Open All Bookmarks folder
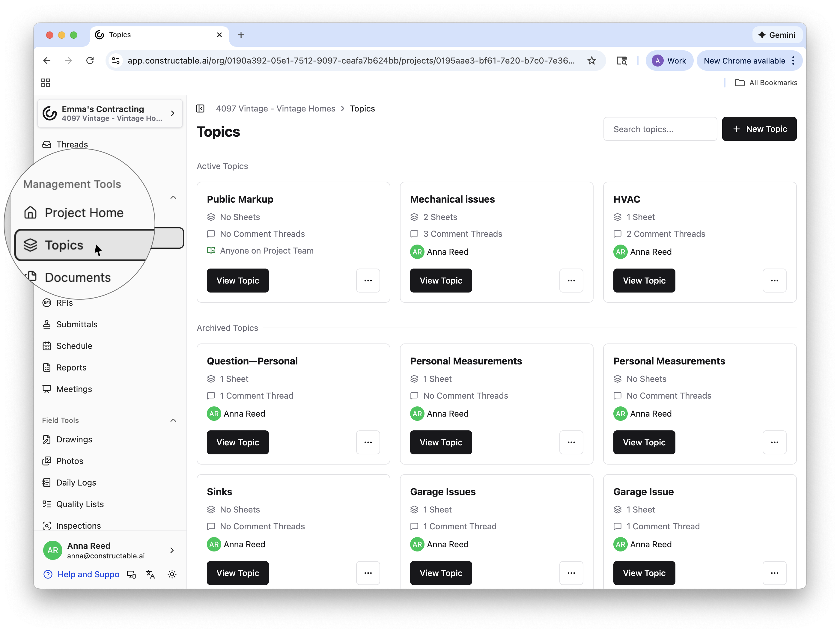This screenshot has width=840, height=633. (x=766, y=83)
